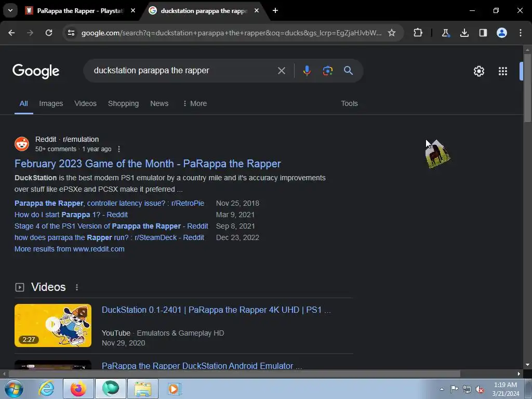The image size is (532, 399).
Task: Go back to the previous page
Action: click(x=11, y=33)
